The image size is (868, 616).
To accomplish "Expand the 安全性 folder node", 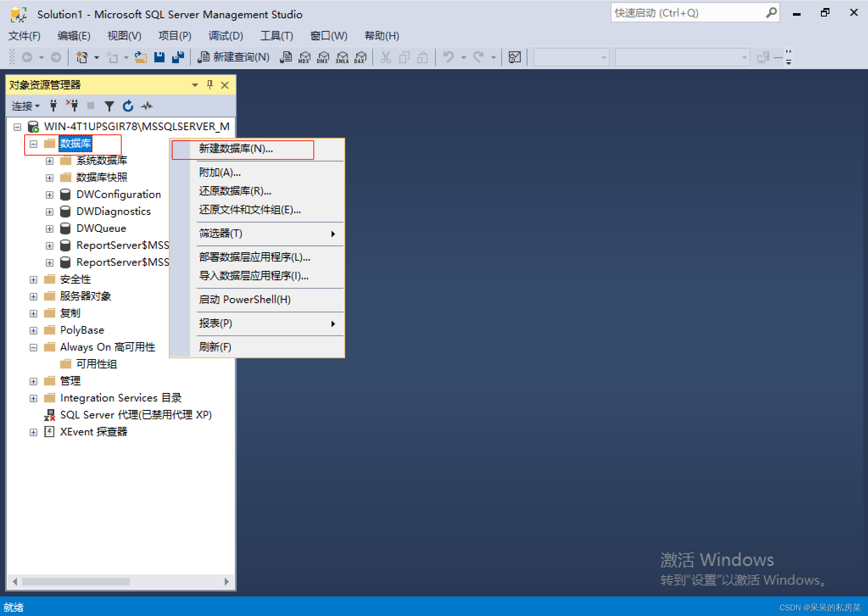I will (33, 280).
